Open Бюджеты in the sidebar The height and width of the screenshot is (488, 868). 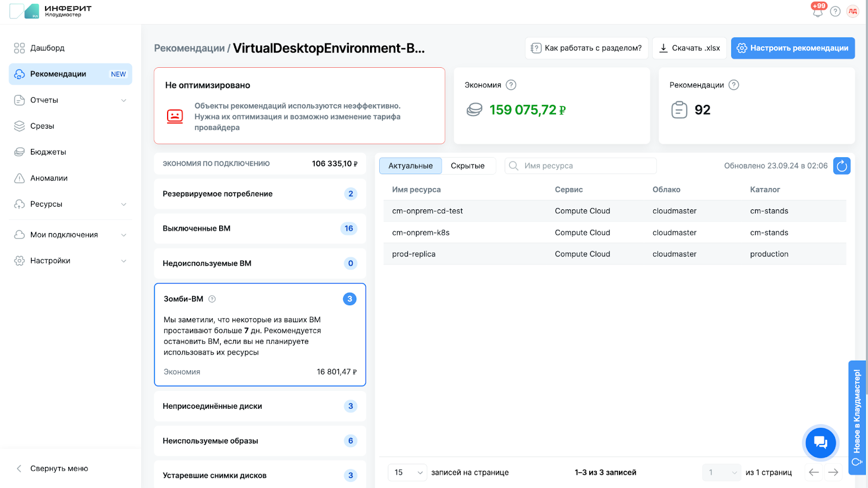48,152
